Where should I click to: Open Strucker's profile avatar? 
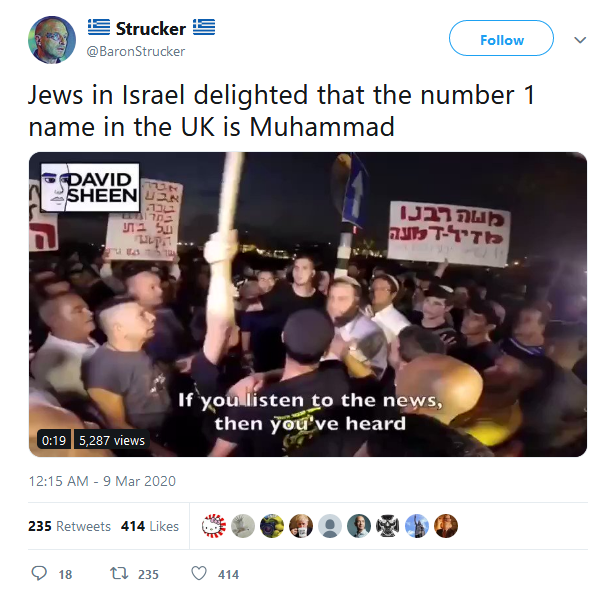click(52, 40)
